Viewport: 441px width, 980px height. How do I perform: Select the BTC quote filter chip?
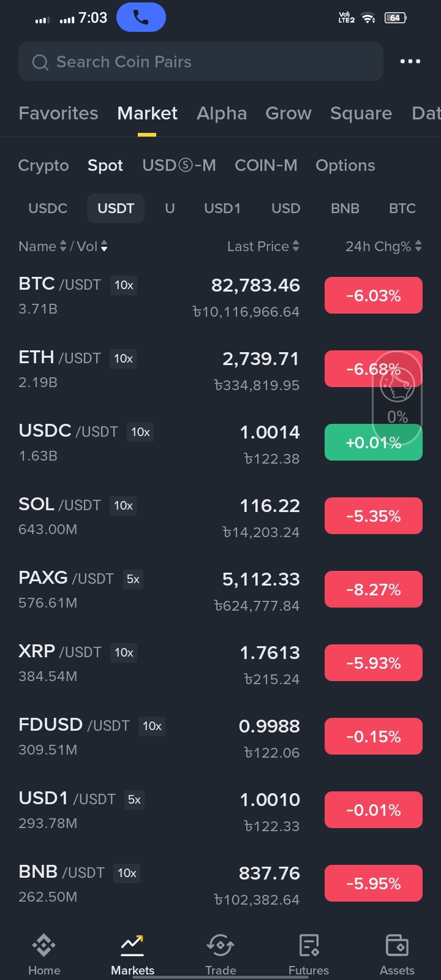(x=402, y=208)
